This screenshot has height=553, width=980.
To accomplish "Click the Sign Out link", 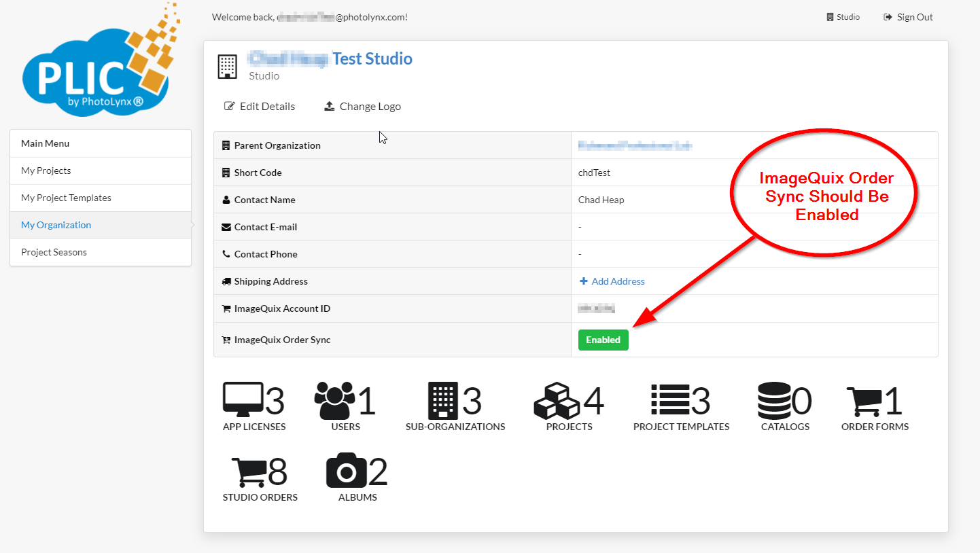I will pyautogui.click(x=909, y=17).
